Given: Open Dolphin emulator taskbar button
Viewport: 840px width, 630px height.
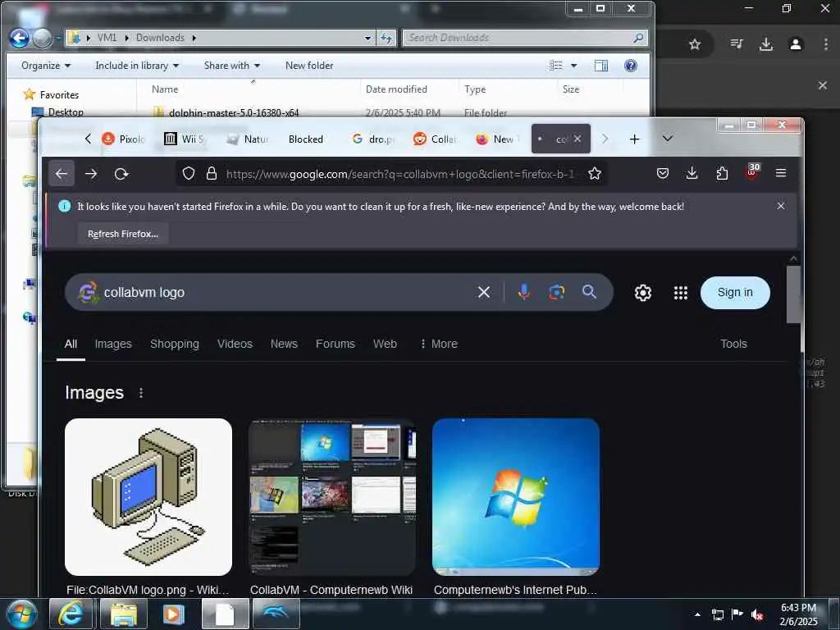Looking at the screenshot, I should click(x=276, y=614).
